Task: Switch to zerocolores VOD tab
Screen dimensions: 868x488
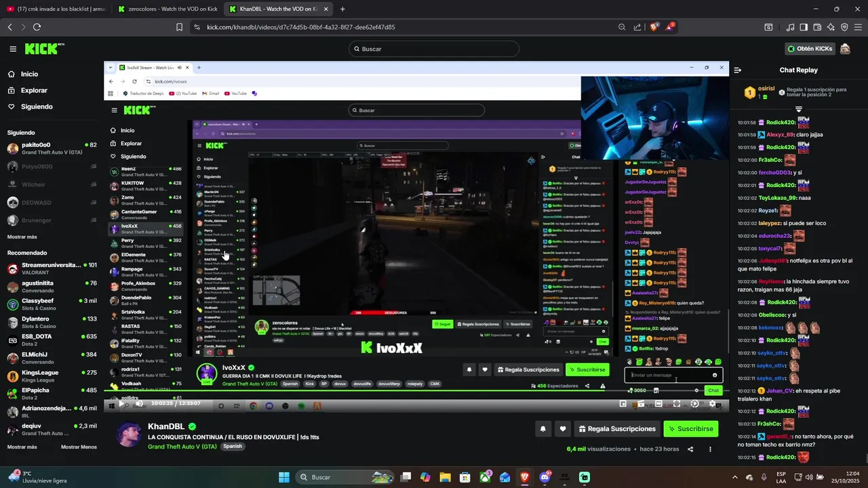Action: 167,9
